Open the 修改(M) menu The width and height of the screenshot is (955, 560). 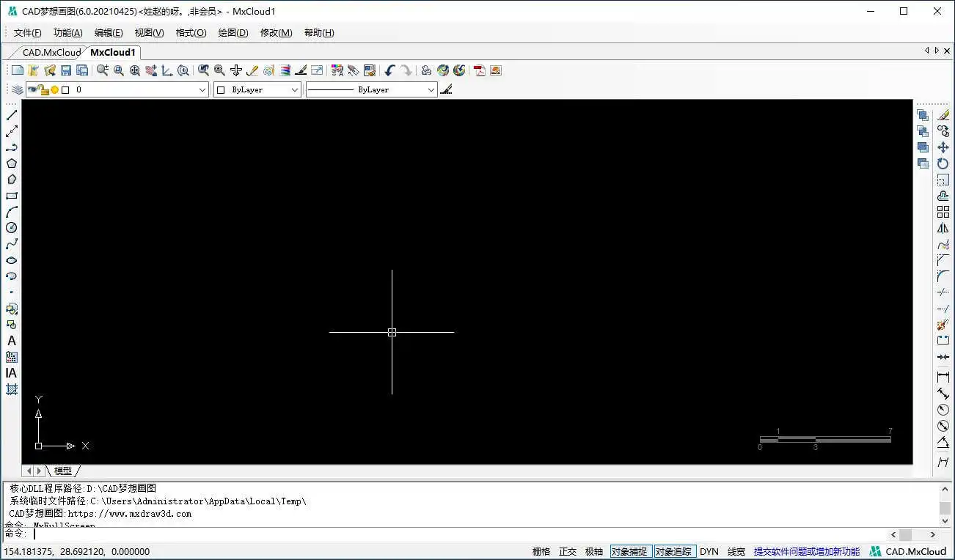(x=277, y=32)
